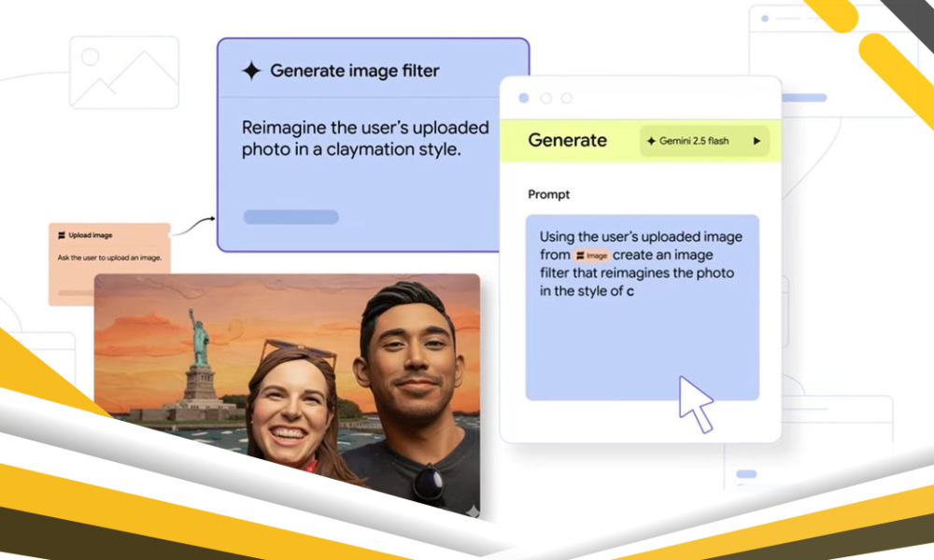This screenshot has height=560, width=934.
Task: Click the Image chip icon inside the prompt
Action: tap(580, 255)
